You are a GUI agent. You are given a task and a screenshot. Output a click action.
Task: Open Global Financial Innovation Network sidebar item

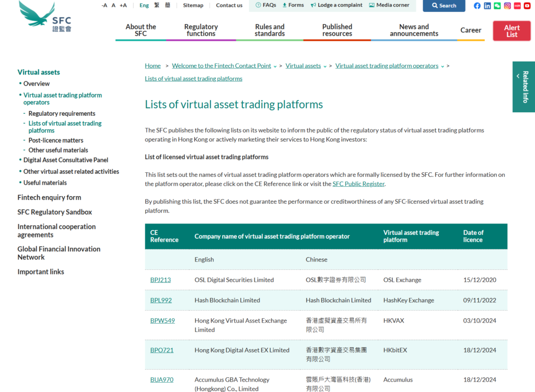point(59,253)
